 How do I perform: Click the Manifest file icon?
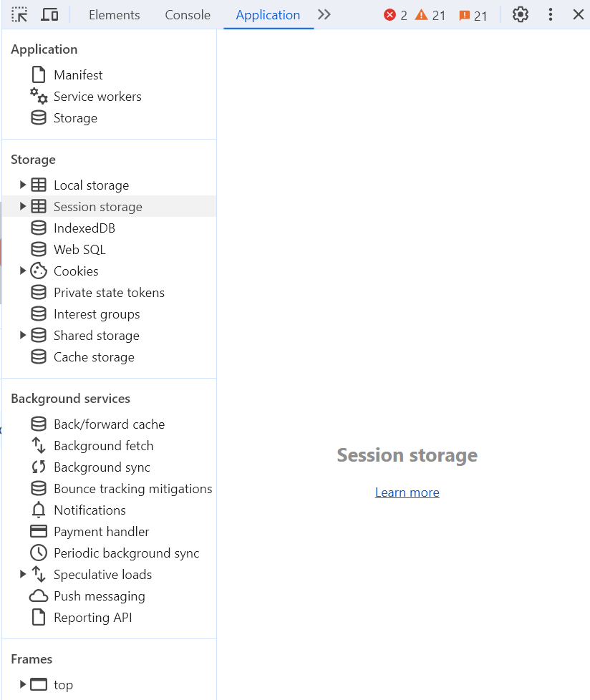pos(39,75)
